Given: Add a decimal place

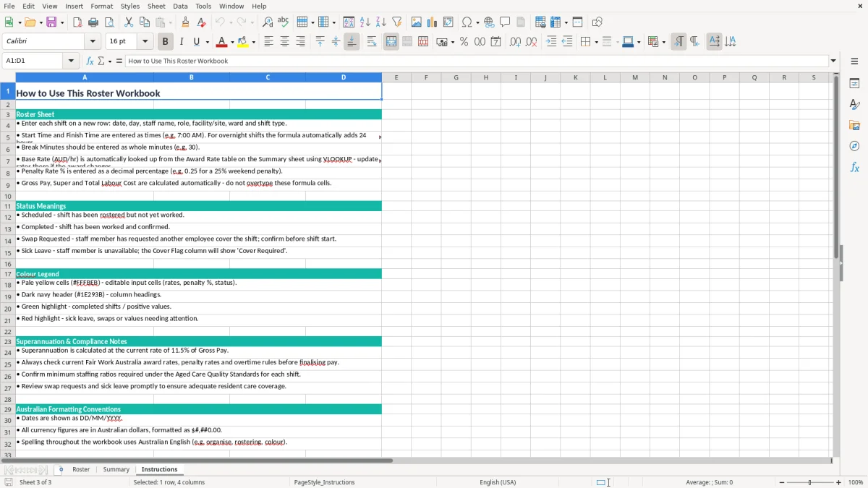Looking at the screenshot, I should (516, 42).
